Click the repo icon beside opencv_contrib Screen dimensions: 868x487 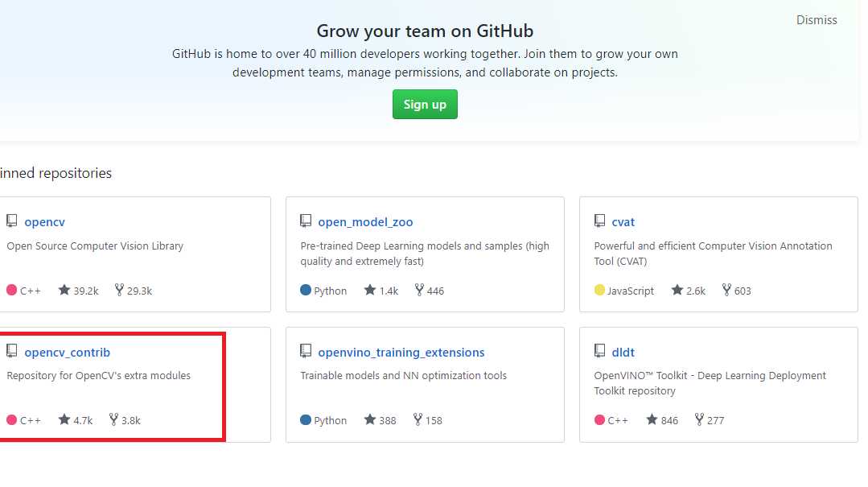tap(11, 351)
